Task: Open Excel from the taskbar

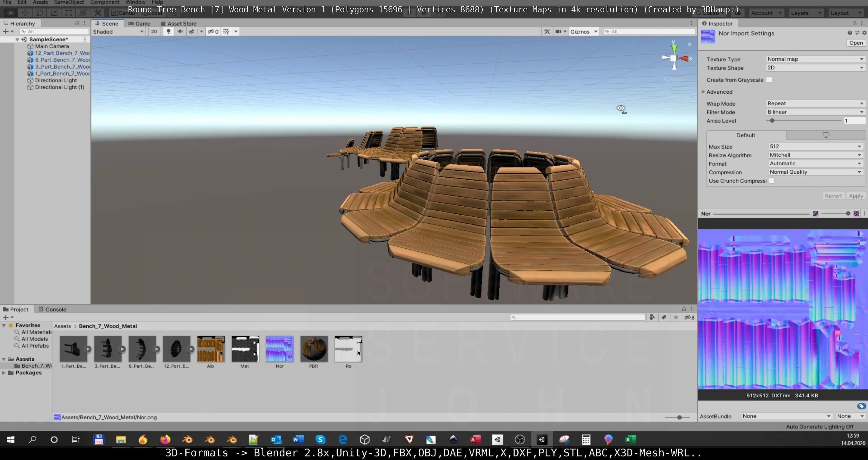Action: click(631, 440)
